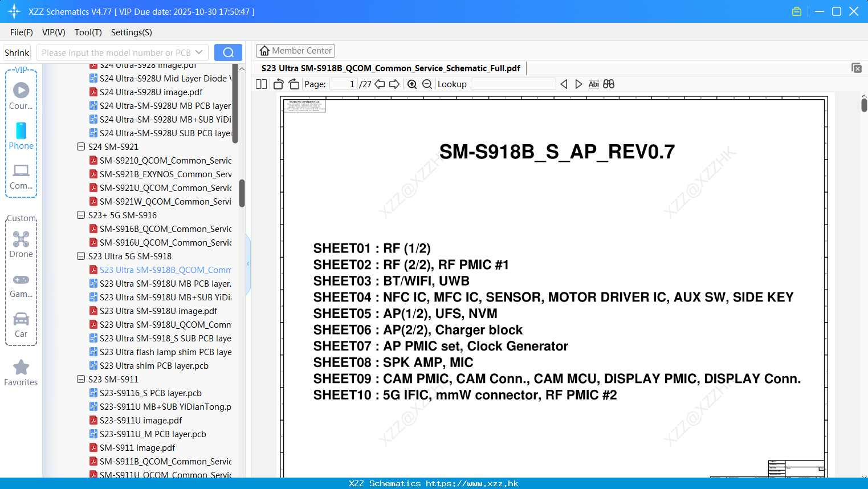Go to previous page arrow
Image resolution: width=868 pixels, height=489 pixels.
380,84
